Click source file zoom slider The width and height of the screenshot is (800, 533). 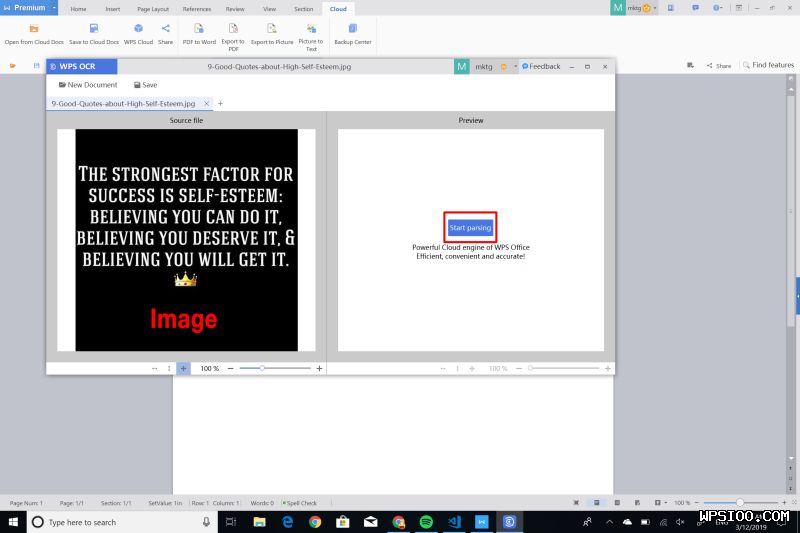pos(262,368)
